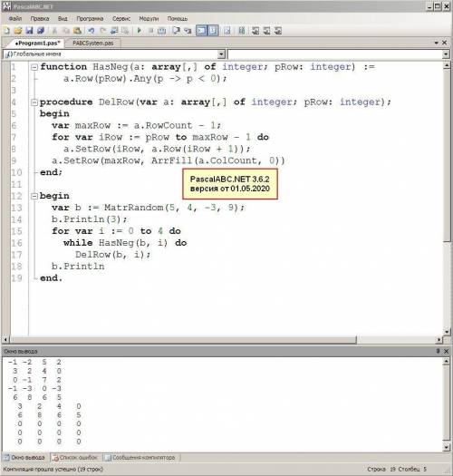Toggle the output window toolbar button
Viewport: 453px width, 476px height.
point(201,30)
